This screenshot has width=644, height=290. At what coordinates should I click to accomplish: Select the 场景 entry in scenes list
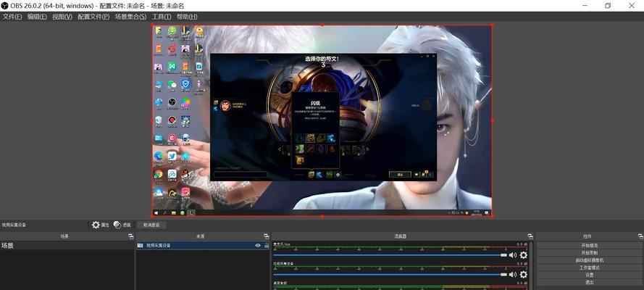(67, 246)
